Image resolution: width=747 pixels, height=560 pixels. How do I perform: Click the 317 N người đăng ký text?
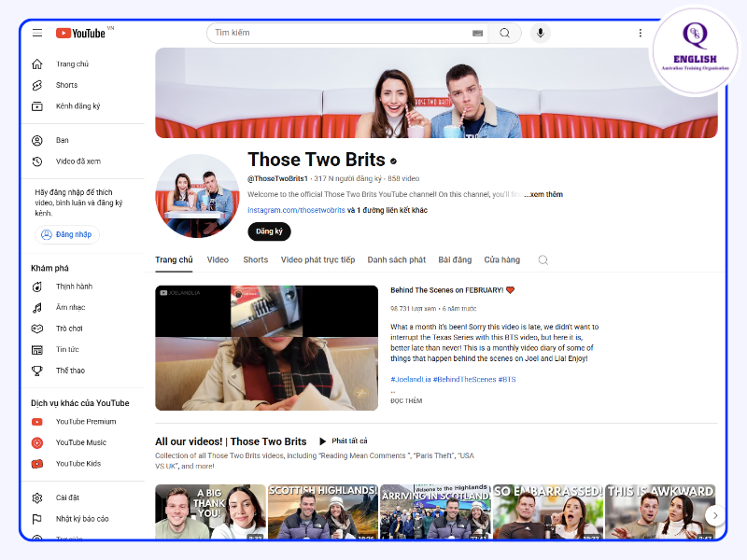pyautogui.click(x=347, y=178)
